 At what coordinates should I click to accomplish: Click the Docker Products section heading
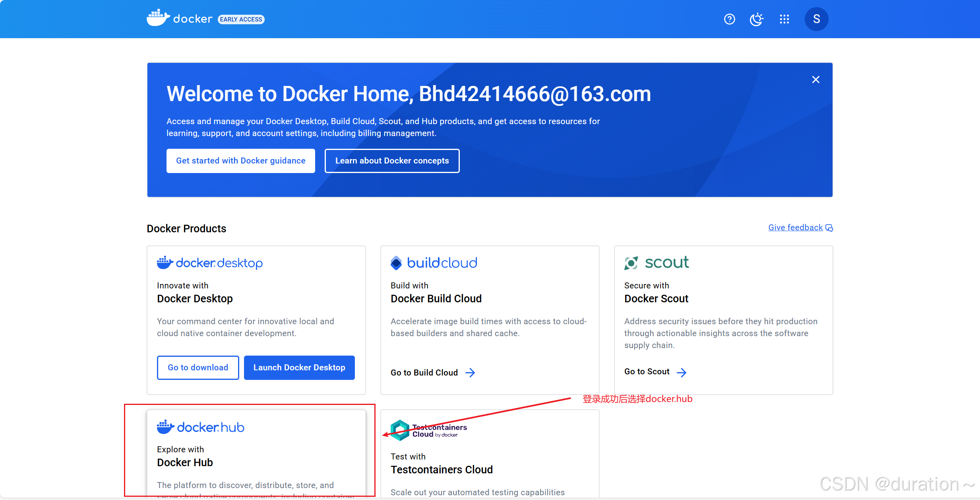coord(186,228)
